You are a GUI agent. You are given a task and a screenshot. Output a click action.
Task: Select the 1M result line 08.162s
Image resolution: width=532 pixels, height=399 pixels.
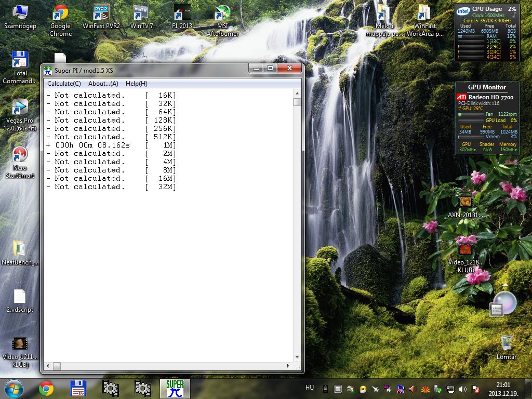coord(111,145)
